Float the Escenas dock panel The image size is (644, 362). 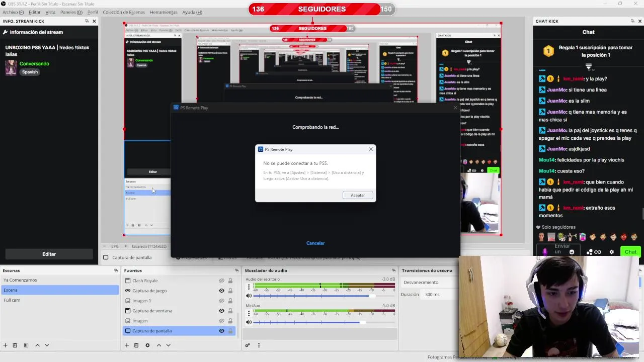point(116,270)
